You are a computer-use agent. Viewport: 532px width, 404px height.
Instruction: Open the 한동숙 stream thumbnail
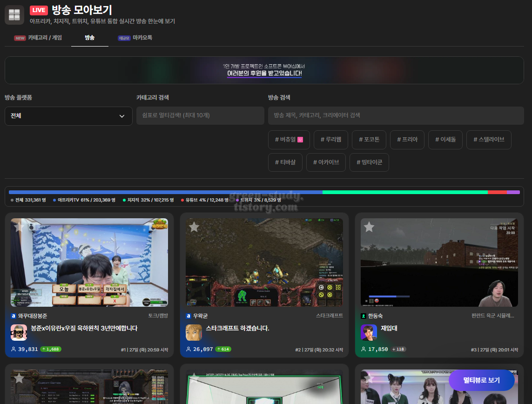(439, 263)
